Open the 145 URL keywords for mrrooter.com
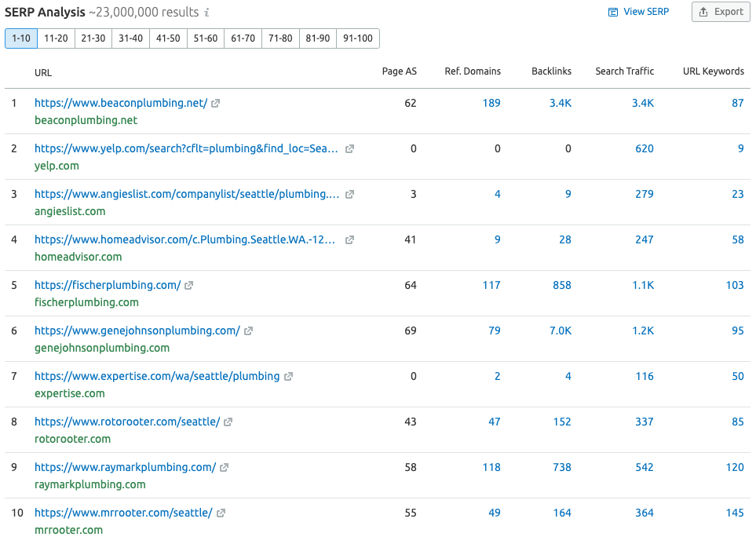This screenshot has height=544, width=756. (x=735, y=513)
